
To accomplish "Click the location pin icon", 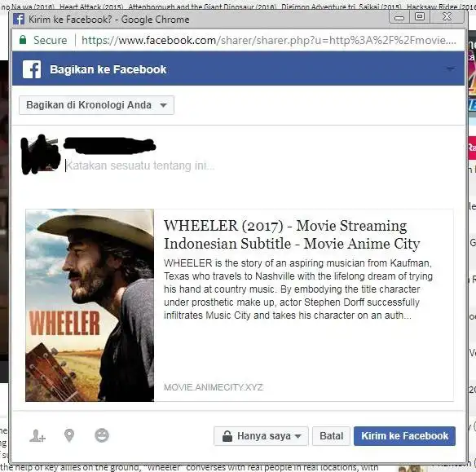I will click(x=69, y=436).
